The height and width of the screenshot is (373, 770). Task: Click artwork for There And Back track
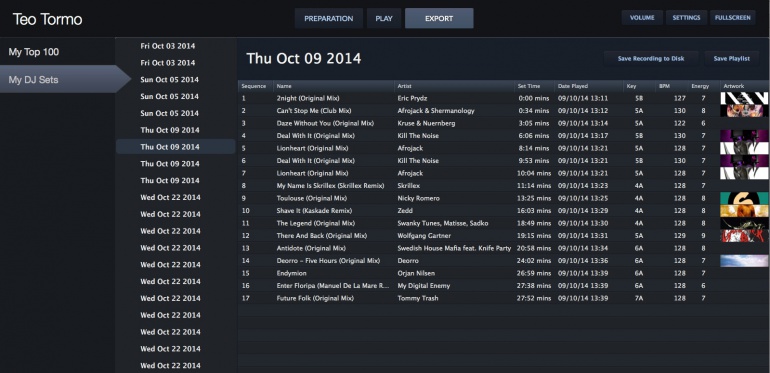(x=744, y=236)
